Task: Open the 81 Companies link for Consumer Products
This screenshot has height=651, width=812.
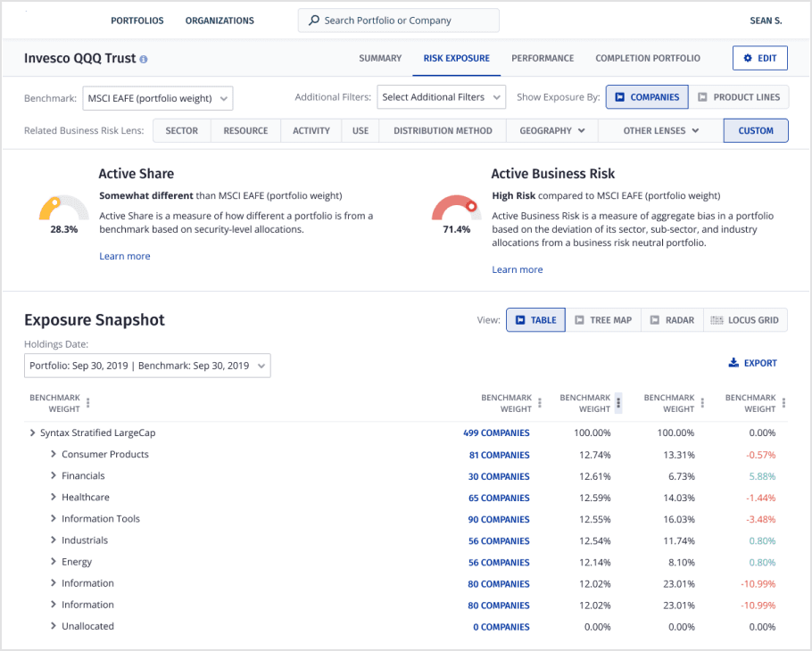Action: click(499, 455)
